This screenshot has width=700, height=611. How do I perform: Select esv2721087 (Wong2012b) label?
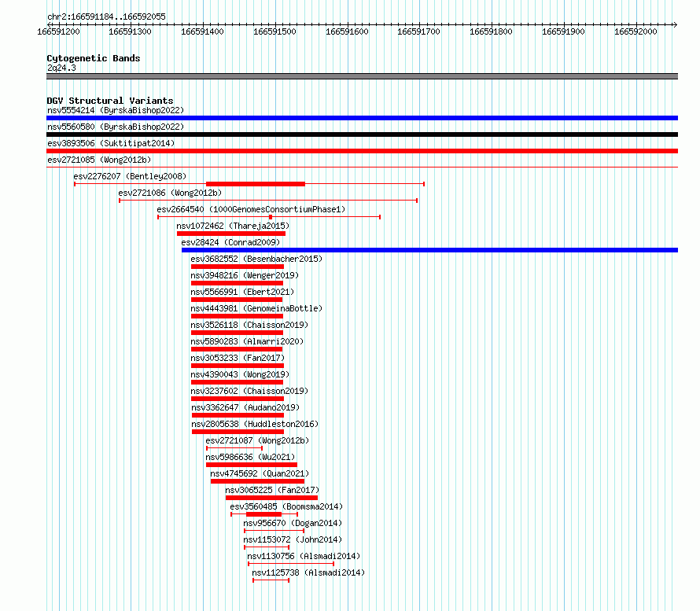tap(257, 440)
